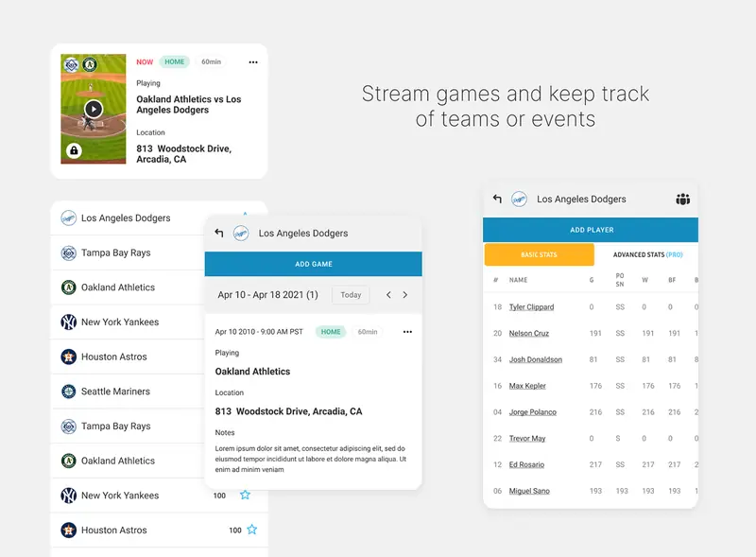This screenshot has height=557, width=756.
Task: Select first Houston Astros row
Action: tap(128, 357)
